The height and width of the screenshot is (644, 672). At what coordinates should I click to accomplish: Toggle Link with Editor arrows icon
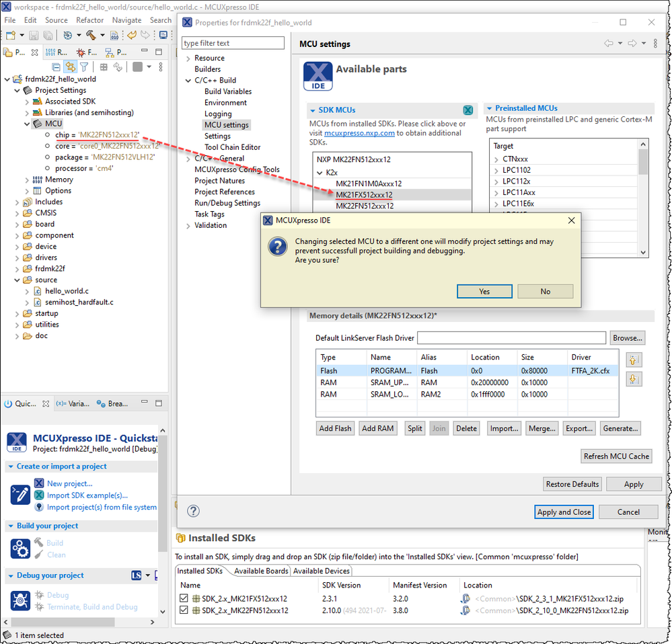click(70, 67)
